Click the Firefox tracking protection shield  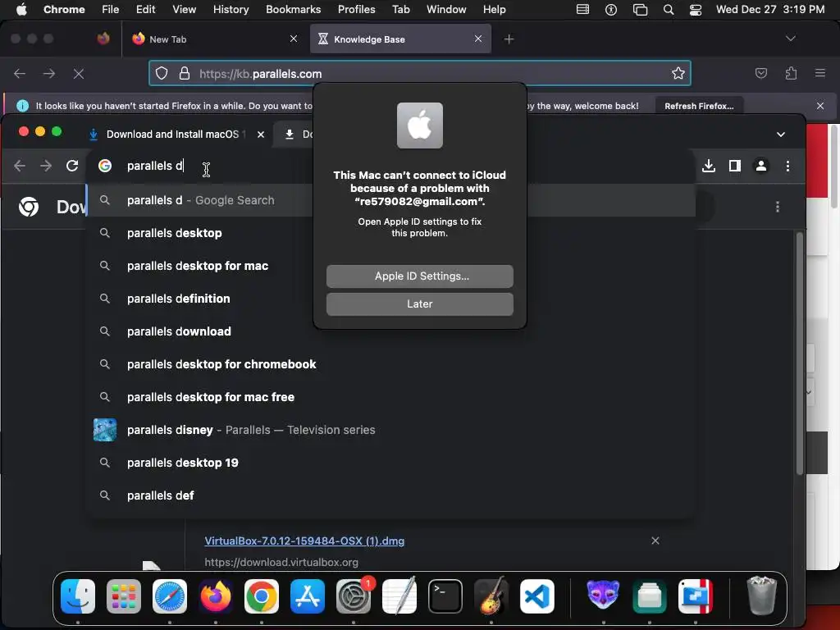click(162, 73)
